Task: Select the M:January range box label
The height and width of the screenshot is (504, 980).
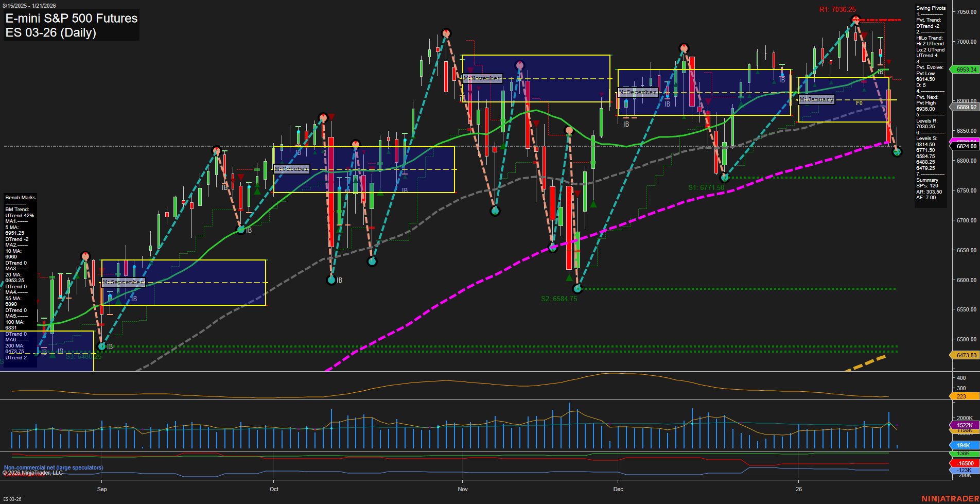Action: pos(816,99)
